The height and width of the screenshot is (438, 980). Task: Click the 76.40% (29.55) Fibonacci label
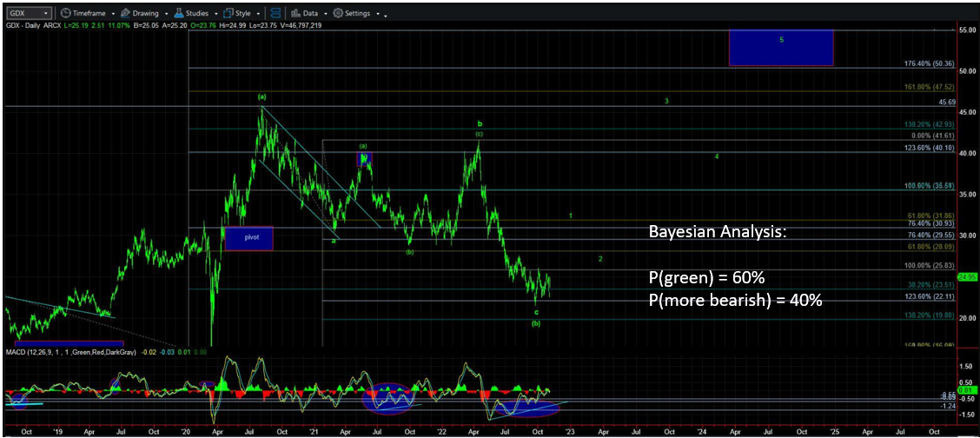click(930, 235)
